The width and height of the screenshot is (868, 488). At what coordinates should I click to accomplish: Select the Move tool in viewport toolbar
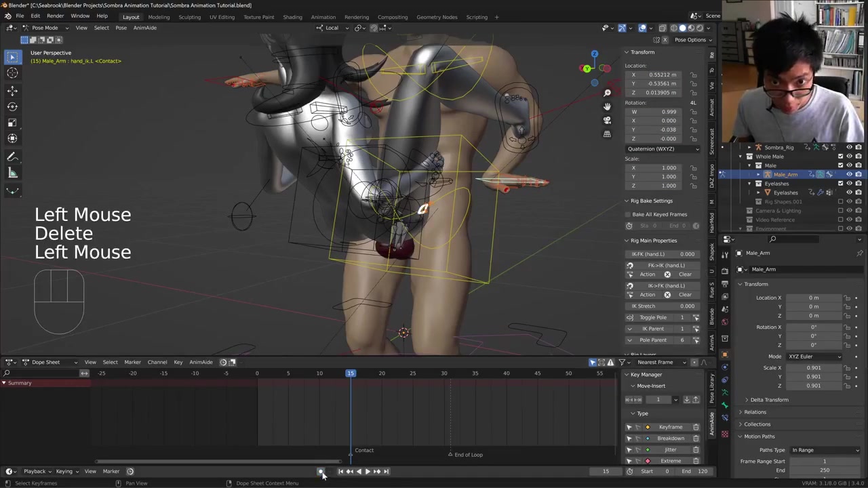pyautogui.click(x=12, y=90)
